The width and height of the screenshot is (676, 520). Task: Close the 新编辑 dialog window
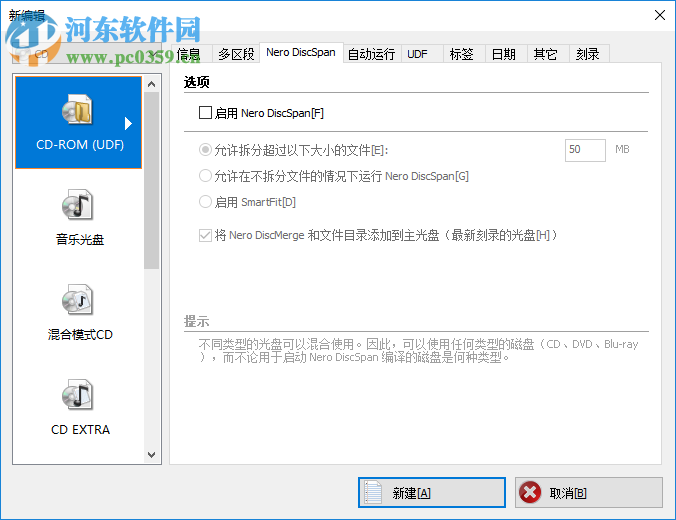coord(659,15)
